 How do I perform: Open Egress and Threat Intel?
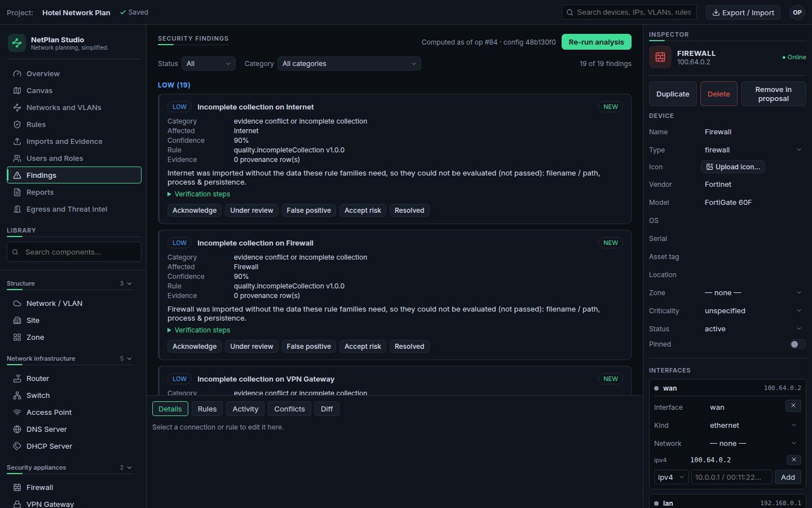tap(74, 209)
